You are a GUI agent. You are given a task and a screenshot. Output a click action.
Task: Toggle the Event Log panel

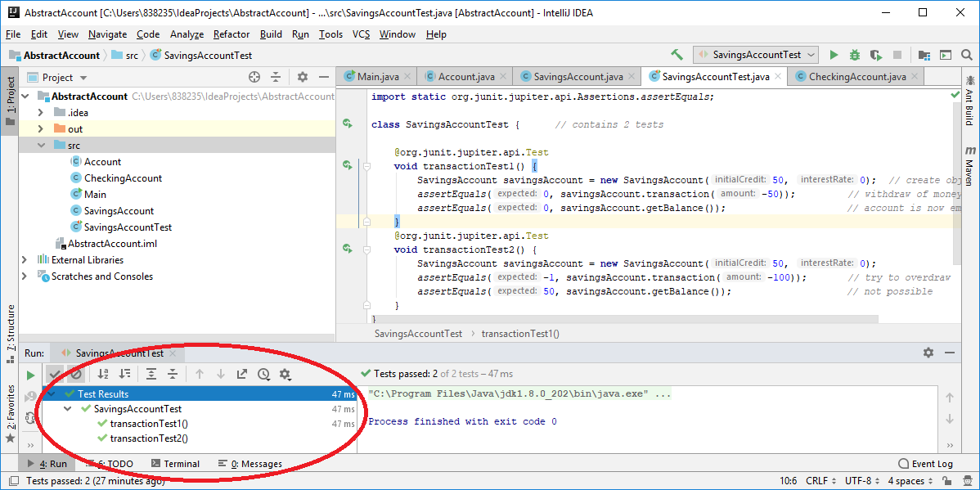pos(925,464)
